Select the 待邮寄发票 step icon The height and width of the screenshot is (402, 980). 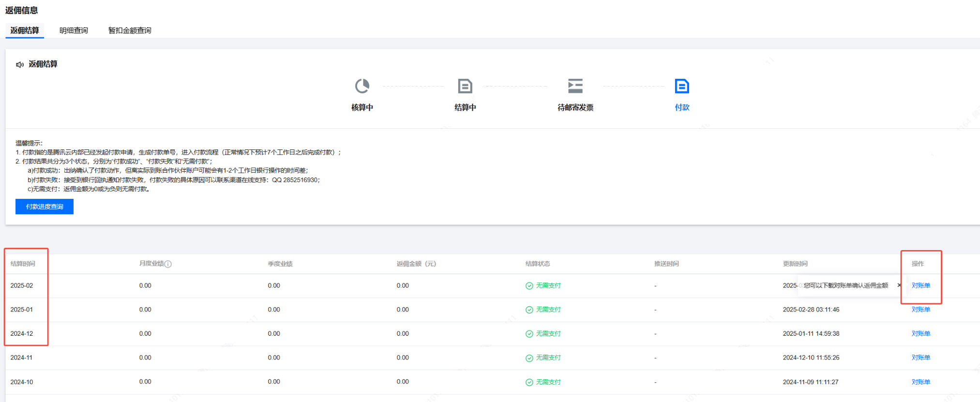point(575,86)
